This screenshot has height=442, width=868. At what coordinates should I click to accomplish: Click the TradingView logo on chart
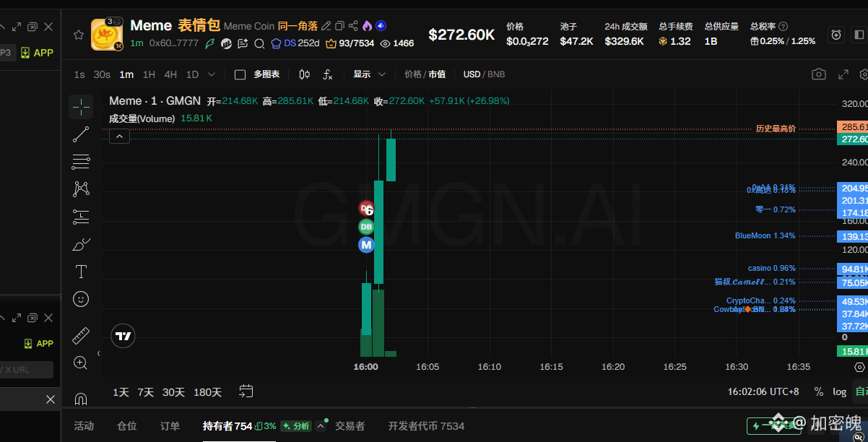point(123,336)
